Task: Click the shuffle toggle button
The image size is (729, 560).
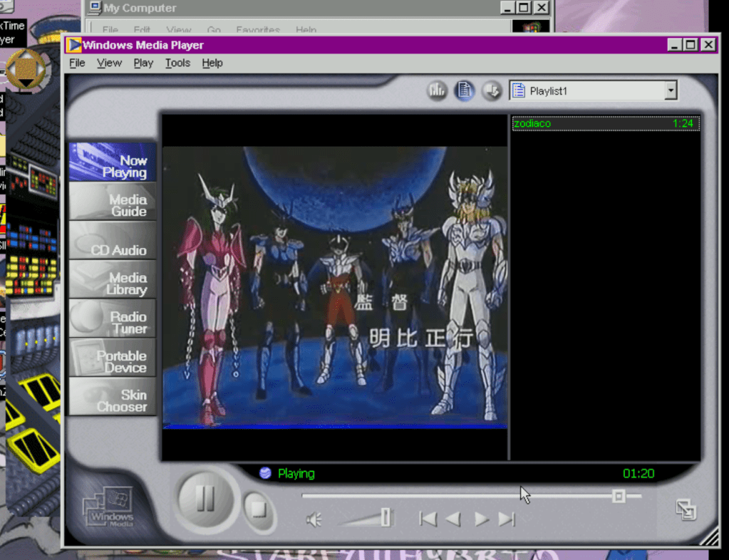Action: click(491, 90)
